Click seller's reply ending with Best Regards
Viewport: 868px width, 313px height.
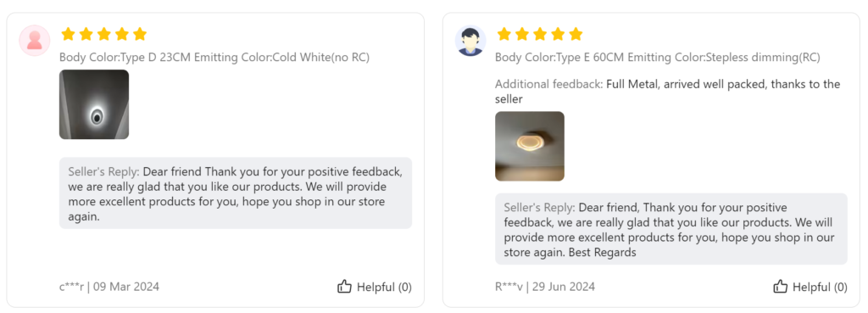click(671, 229)
